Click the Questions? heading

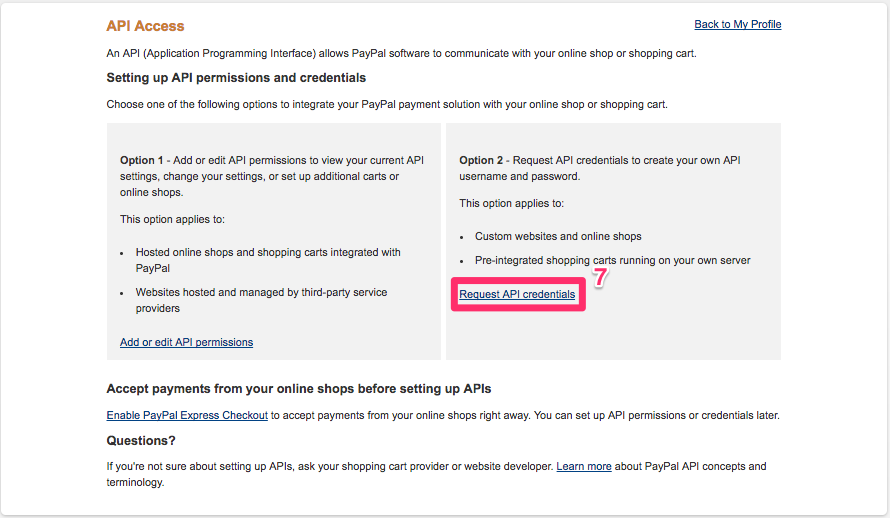coord(141,440)
